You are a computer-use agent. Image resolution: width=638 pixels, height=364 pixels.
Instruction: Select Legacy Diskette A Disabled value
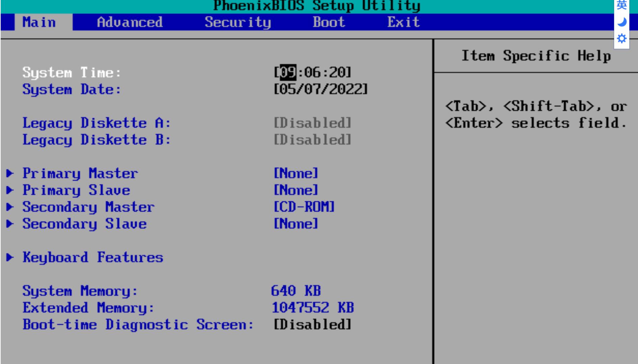pos(312,123)
